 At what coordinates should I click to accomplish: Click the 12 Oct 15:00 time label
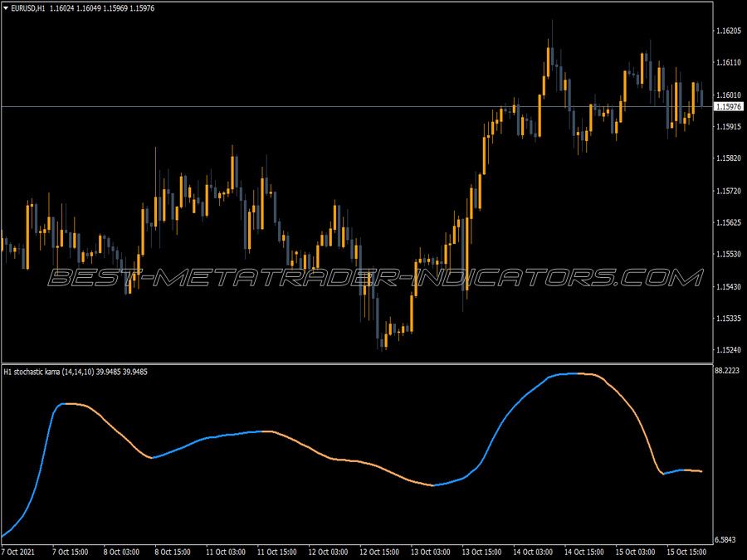[x=379, y=552]
